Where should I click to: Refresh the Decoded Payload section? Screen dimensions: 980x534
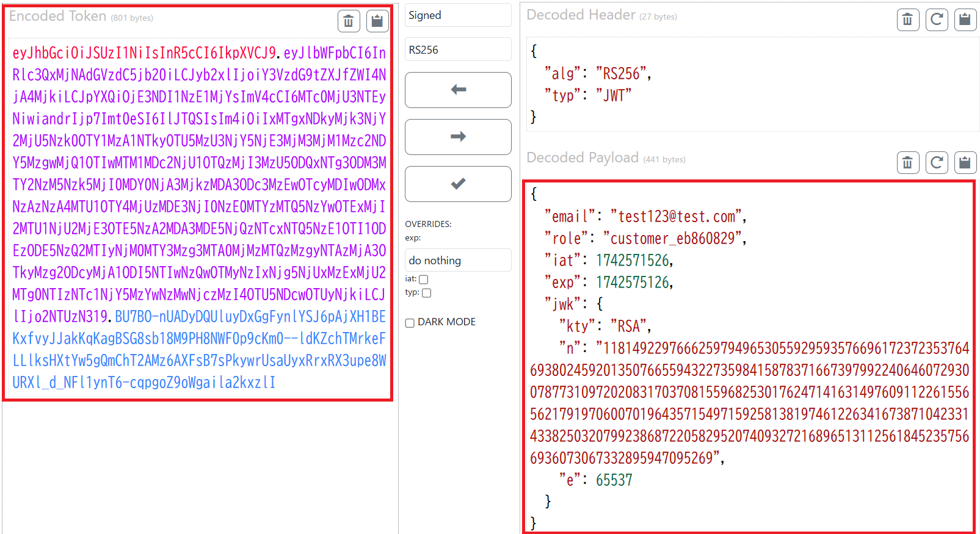[x=937, y=163]
